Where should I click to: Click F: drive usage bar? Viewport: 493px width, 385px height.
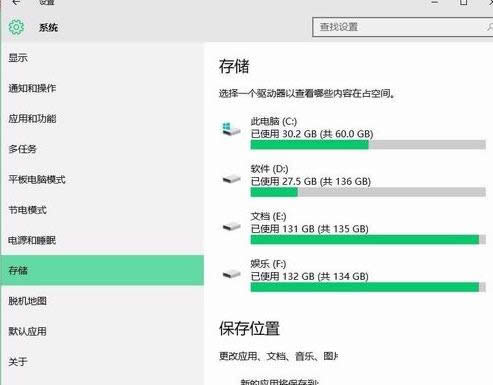click(x=368, y=287)
